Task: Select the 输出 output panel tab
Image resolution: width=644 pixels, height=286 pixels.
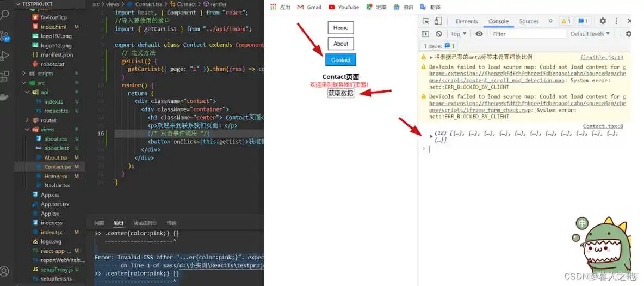Action: [x=118, y=223]
